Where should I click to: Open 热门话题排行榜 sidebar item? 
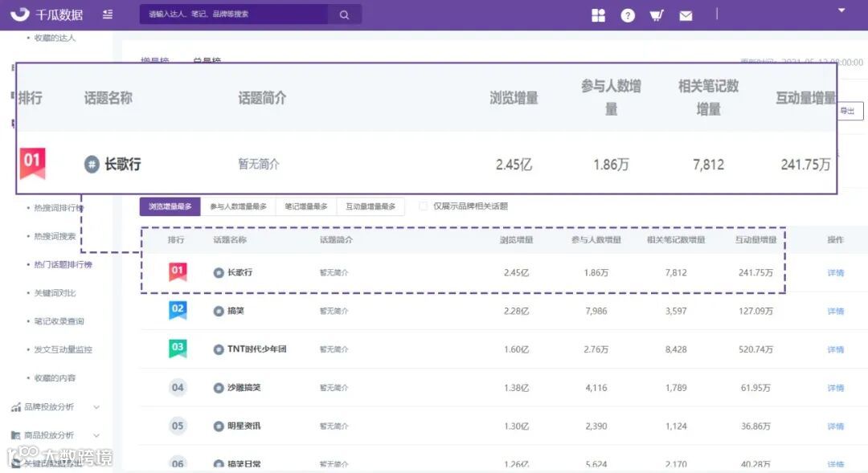click(x=63, y=264)
